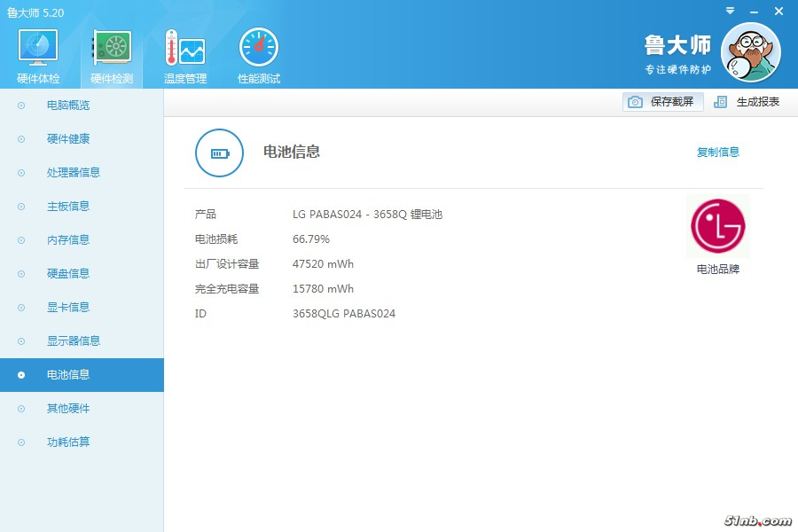Click the camera icon for 保存截屏

(x=635, y=102)
